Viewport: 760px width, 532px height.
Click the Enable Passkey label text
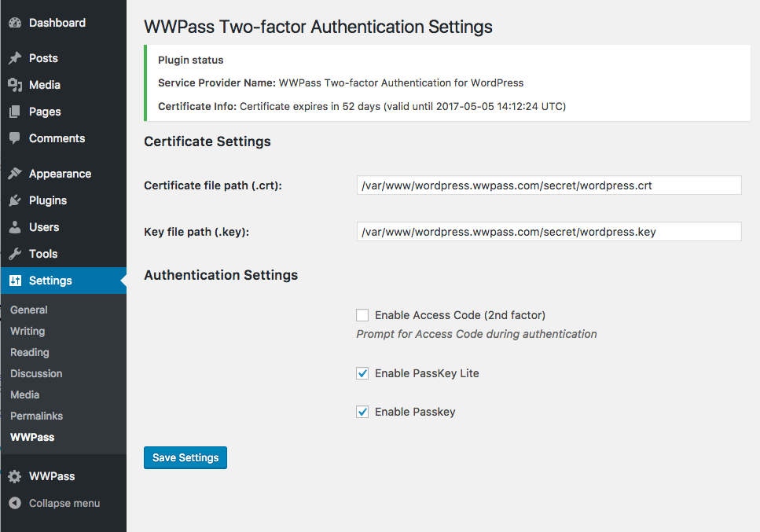(x=415, y=412)
